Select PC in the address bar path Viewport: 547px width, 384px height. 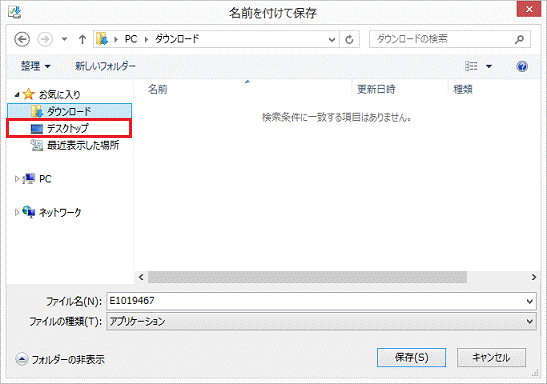coord(131,39)
